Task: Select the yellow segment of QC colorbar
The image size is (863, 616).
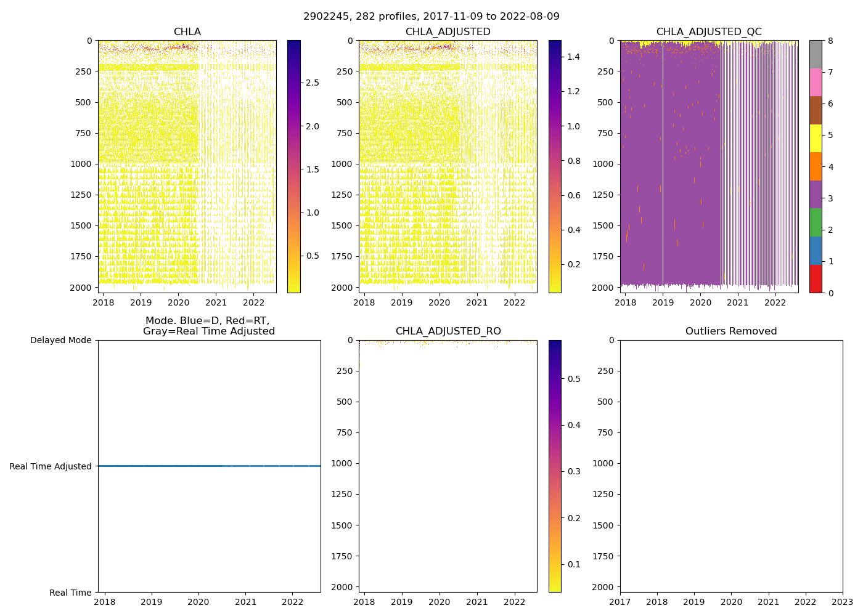Action: [x=816, y=138]
